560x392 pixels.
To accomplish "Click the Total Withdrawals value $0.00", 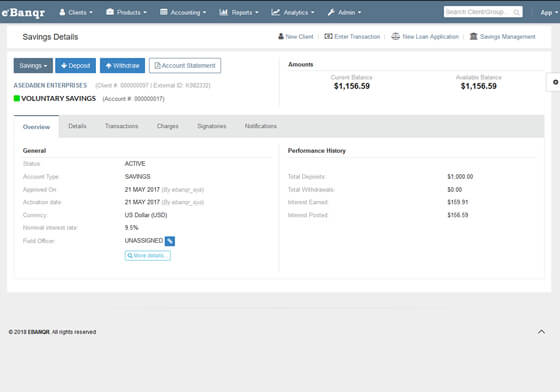I will pyautogui.click(x=455, y=190).
